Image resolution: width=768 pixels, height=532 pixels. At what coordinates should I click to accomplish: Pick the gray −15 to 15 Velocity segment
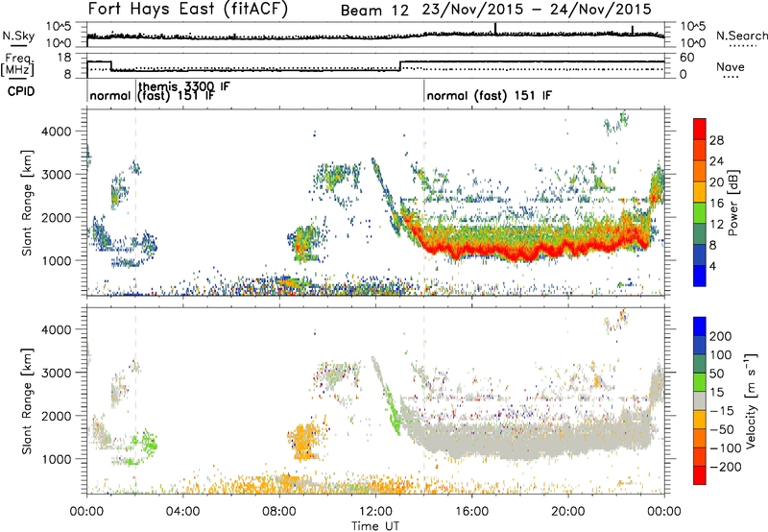(x=700, y=401)
